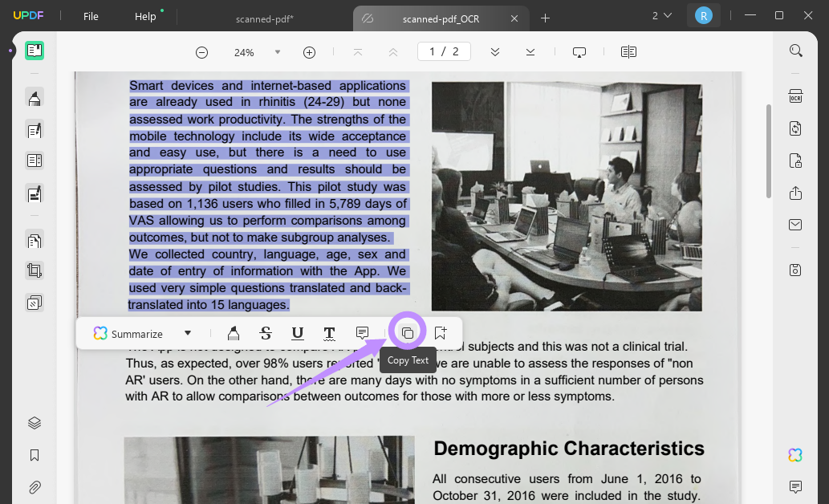The height and width of the screenshot is (504, 829).
Task: Underline the selected text
Action: point(298,333)
